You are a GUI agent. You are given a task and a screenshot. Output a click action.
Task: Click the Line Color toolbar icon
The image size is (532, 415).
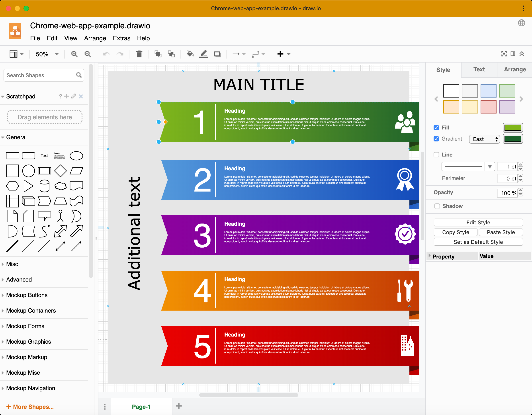pos(204,54)
